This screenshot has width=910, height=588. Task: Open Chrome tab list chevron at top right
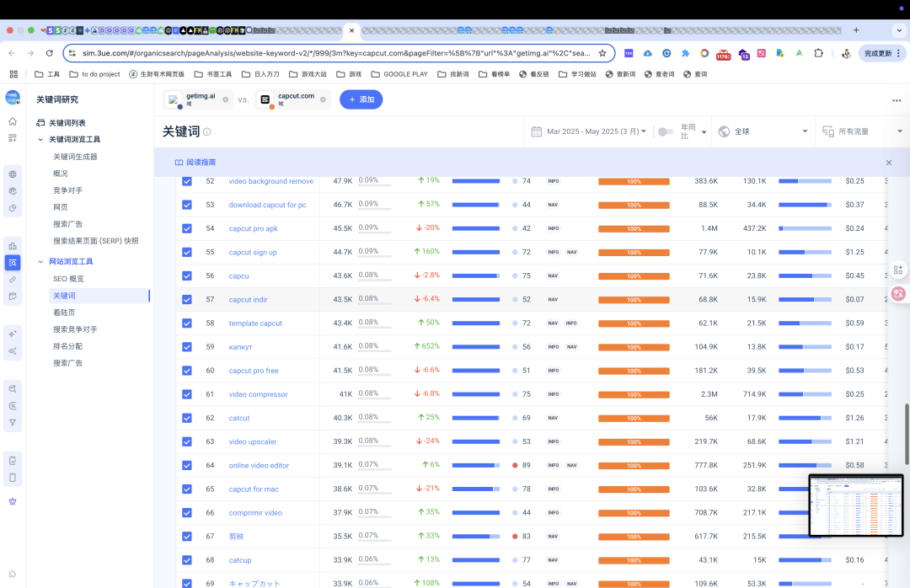click(900, 30)
